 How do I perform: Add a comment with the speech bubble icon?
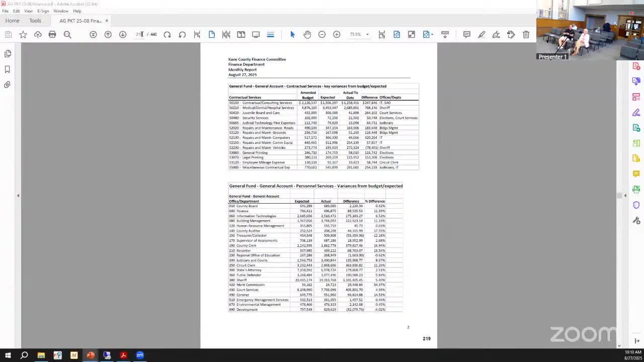[467, 34]
